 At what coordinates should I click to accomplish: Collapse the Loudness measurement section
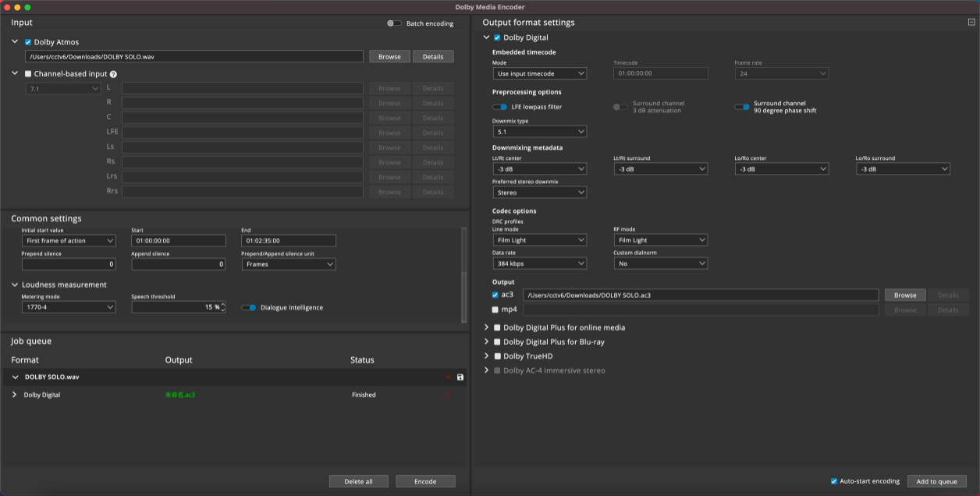[x=15, y=285]
